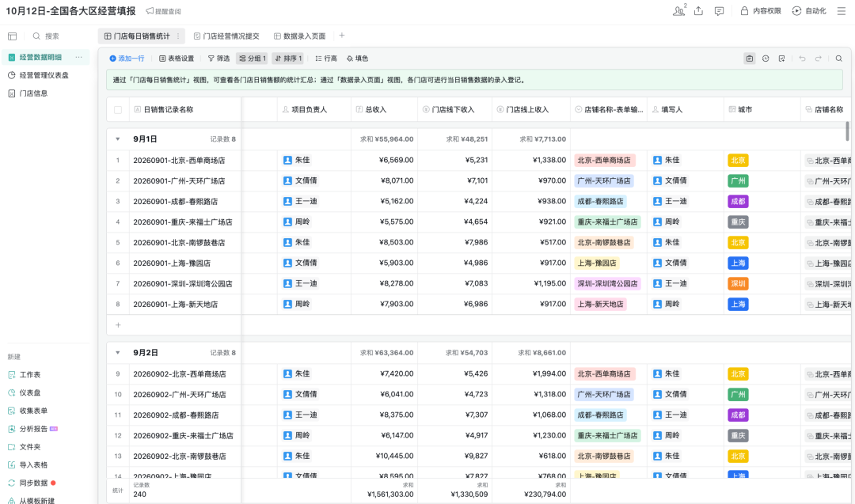Screen dimensions: 855x504
Task: Open 内容权限 permissions
Action: (761, 11)
